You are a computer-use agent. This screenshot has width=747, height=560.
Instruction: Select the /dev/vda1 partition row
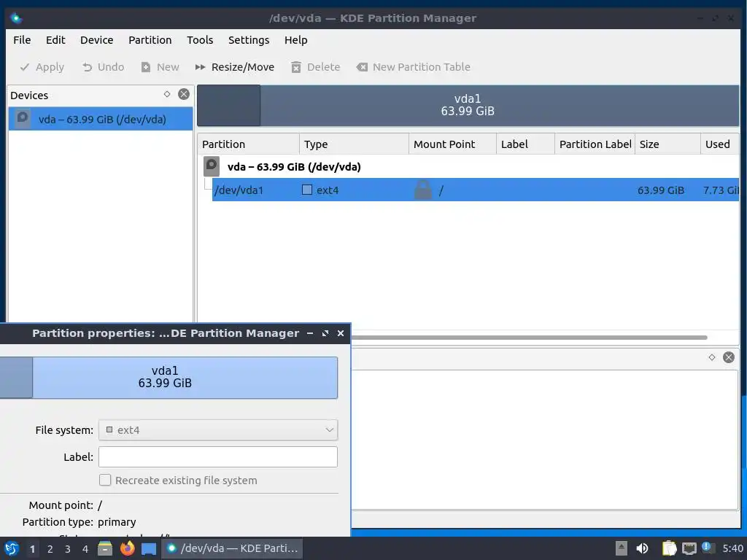[x=476, y=190]
